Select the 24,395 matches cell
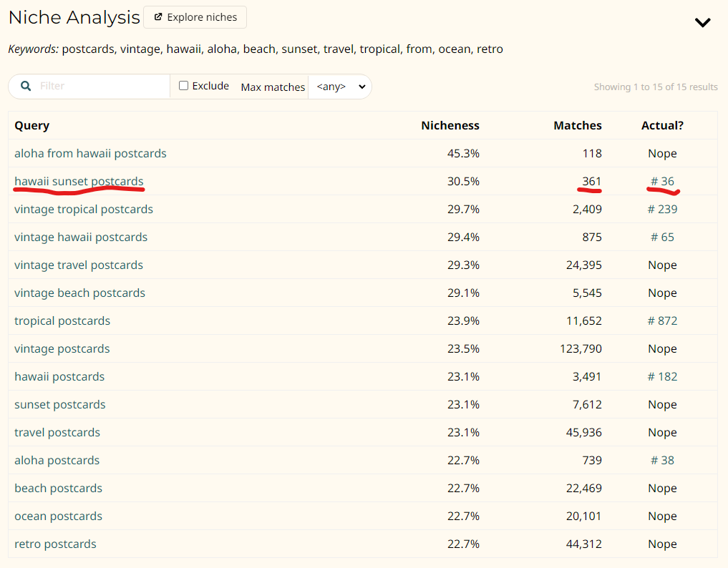Image resolution: width=728 pixels, height=568 pixels. pos(584,265)
